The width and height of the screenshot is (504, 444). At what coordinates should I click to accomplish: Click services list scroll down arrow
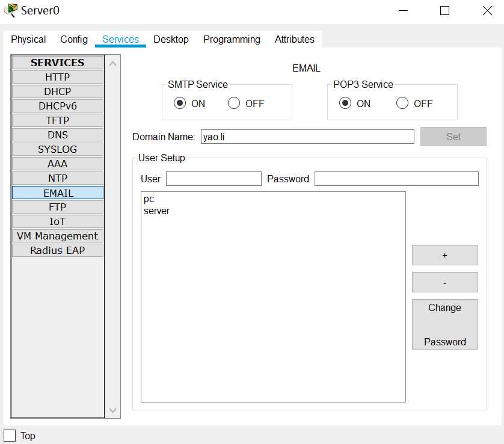[x=112, y=410]
